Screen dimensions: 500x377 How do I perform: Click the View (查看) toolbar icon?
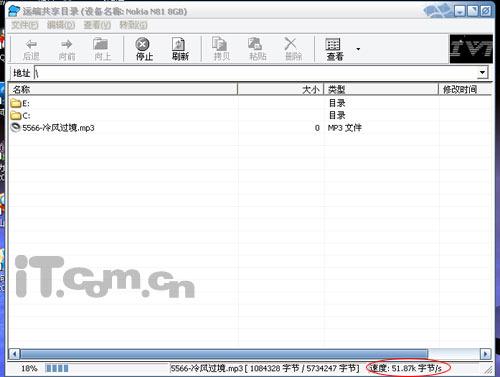click(x=334, y=49)
